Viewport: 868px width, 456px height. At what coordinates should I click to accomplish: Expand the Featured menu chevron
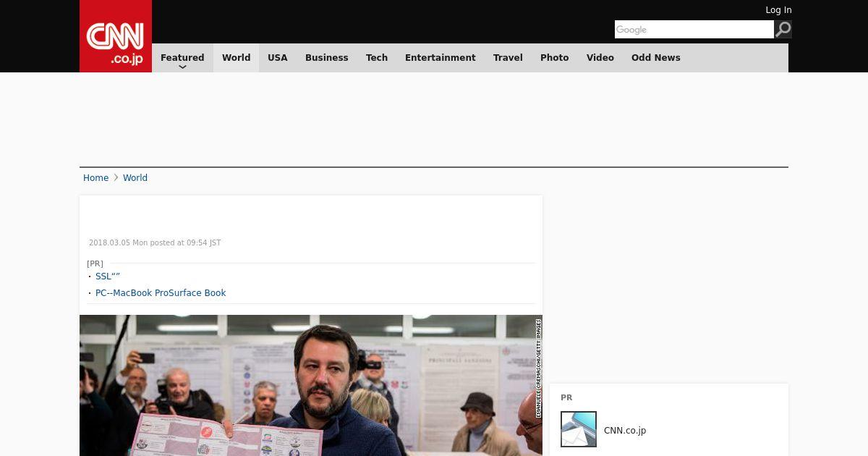182,67
